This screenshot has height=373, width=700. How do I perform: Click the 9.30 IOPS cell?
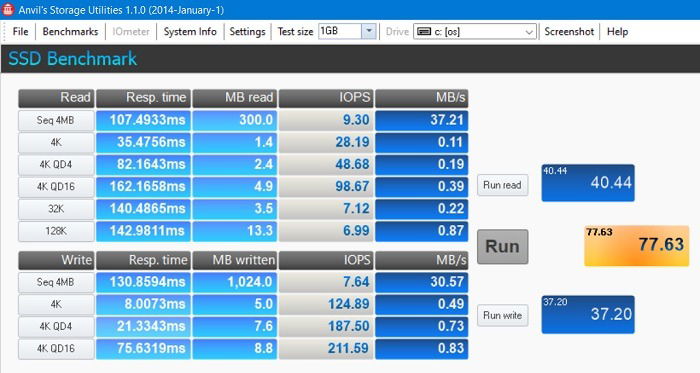[x=326, y=120]
